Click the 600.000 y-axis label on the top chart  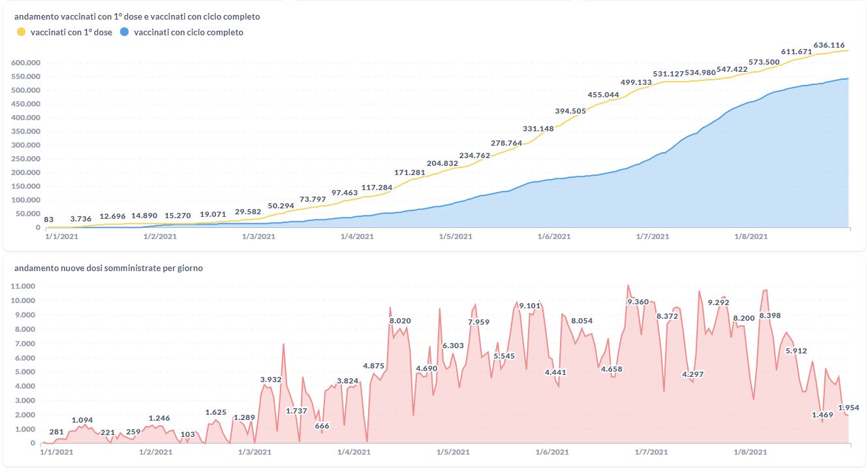[26, 63]
